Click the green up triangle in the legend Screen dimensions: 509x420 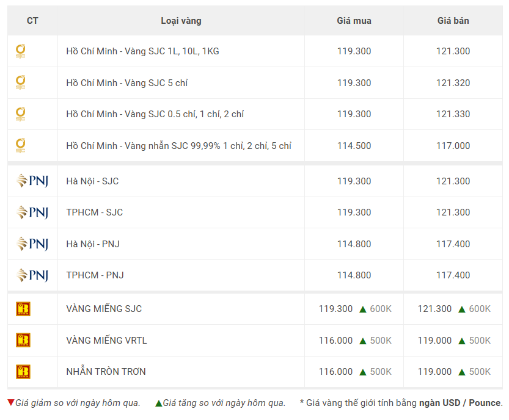[158, 403]
